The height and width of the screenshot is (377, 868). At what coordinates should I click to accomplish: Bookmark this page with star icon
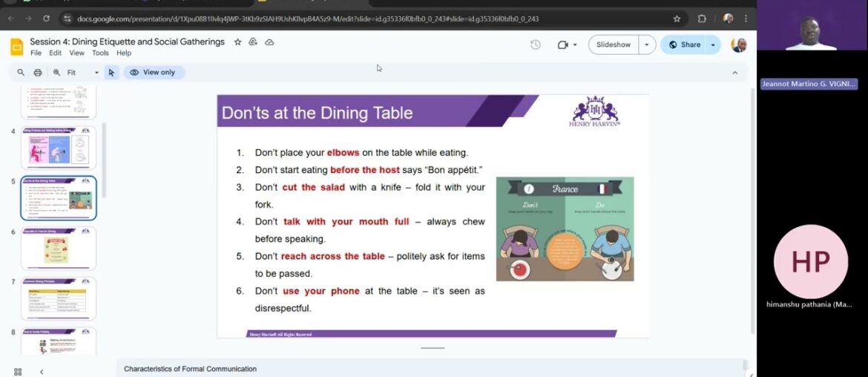point(677,19)
